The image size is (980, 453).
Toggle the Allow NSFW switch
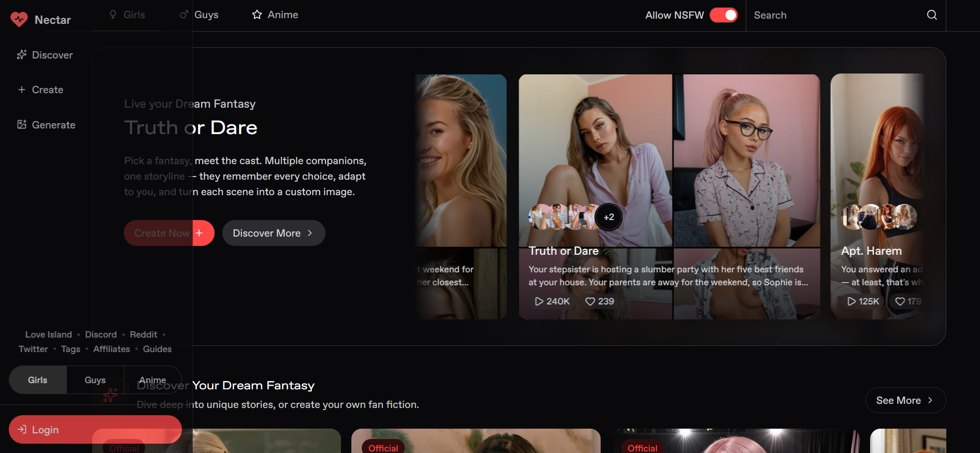click(x=723, y=15)
